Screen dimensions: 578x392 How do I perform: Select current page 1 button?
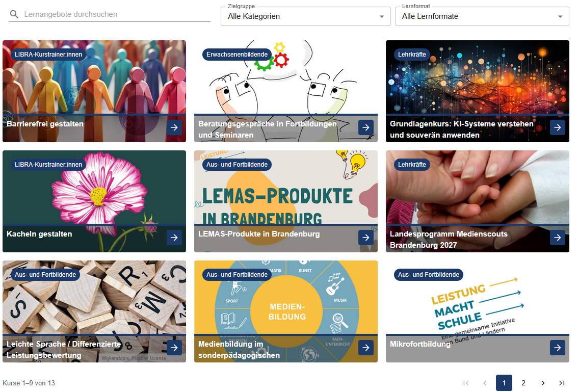point(504,383)
